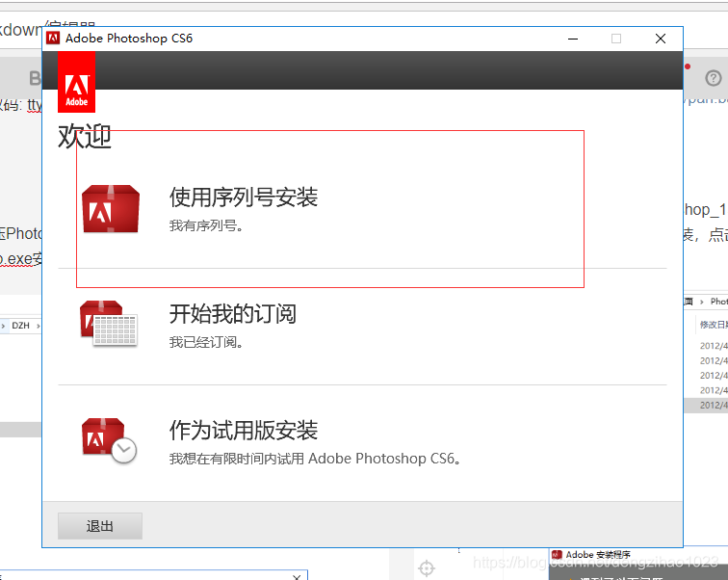Choose '使用序列号安装' install option
This screenshot has width=728, height=580.
pos(244,198)
